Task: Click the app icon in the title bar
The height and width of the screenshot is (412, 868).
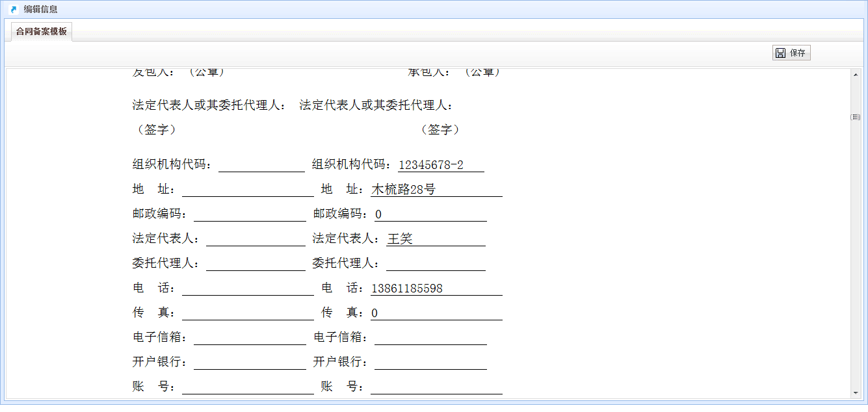Action: click(13, 9)
